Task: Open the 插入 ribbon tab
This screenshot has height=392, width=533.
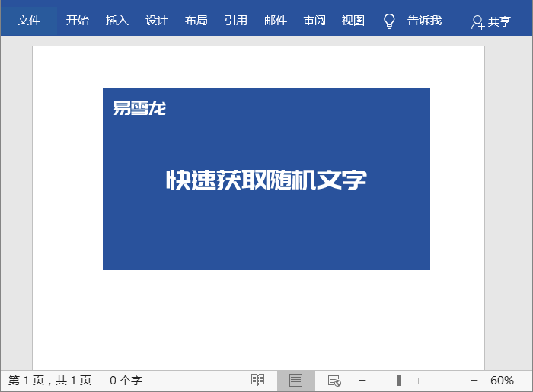Action: 116,21
